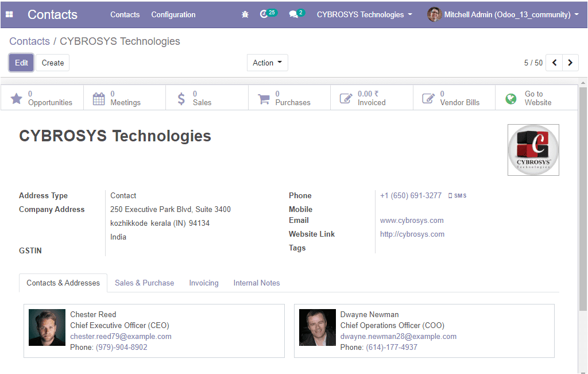Click the vertical scrollbar thumb

point(582,199)
